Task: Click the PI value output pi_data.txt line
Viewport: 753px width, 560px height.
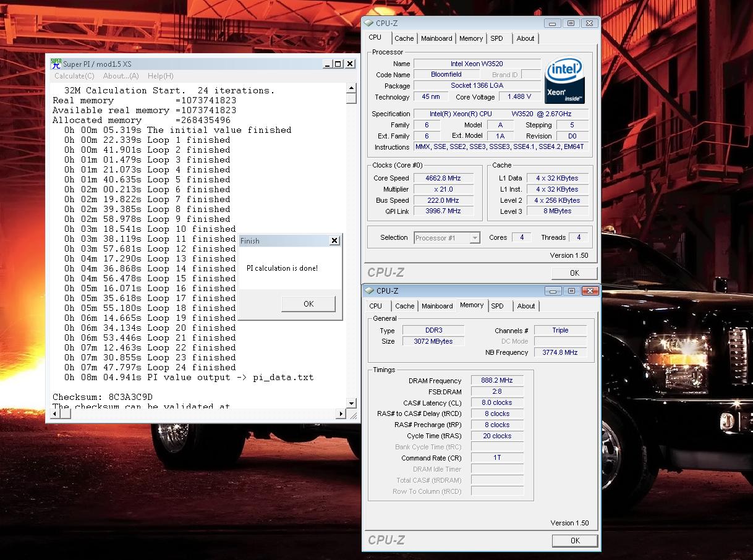Action: tap(189, 377)
